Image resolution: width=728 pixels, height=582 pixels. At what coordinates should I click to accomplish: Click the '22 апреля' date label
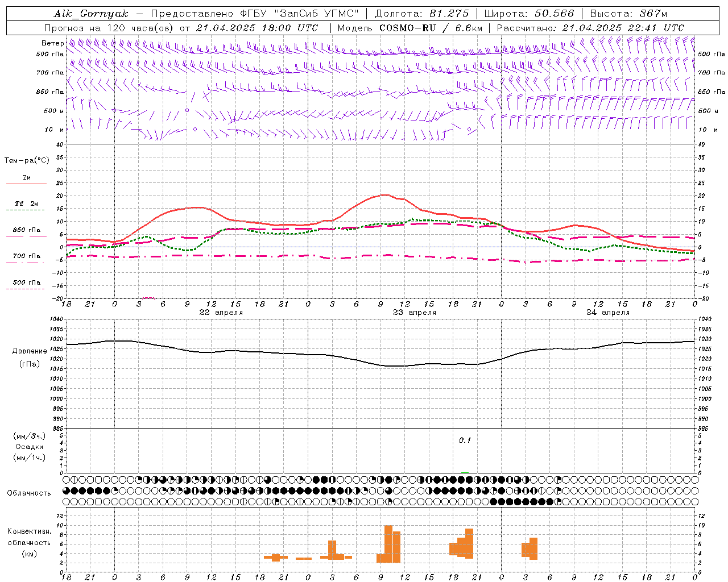pos(221,313)
